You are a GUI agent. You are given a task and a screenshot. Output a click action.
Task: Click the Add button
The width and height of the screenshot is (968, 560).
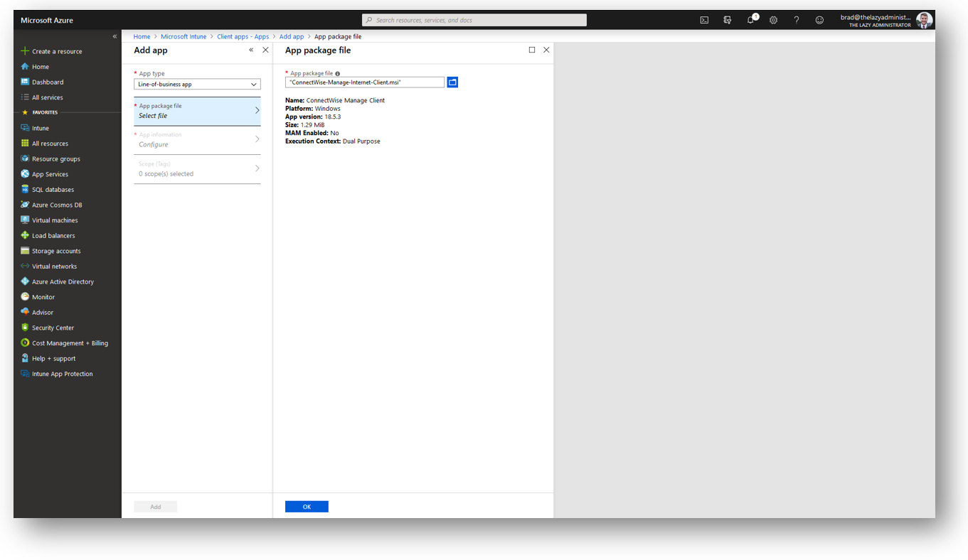pyautogui.click(x=155, y=507)
